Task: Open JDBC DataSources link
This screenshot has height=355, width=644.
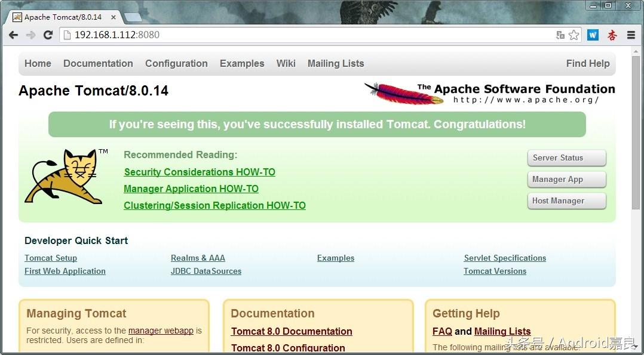Action: tap(206, 271)
